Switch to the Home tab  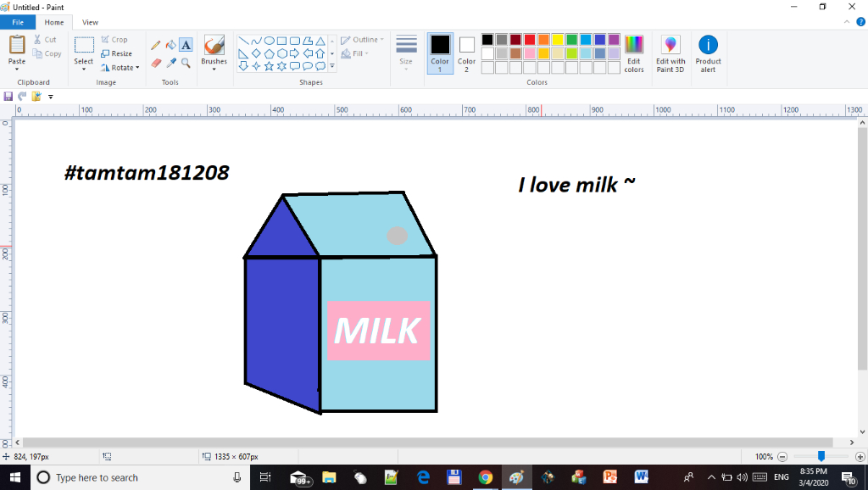tap(54, 22)
